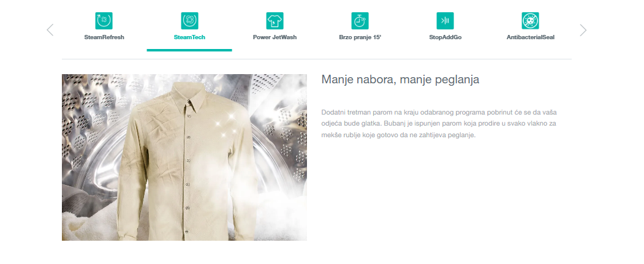Click the SteamRefresh feature icon
This screenshot has width=644, height=264.
pyautogui.click(x=104, y=21)
